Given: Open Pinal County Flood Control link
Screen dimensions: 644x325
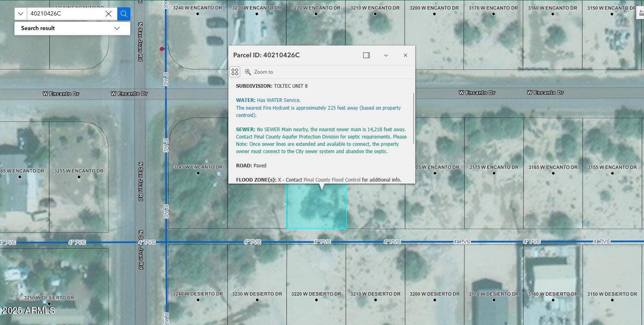Looking at the screenshot, I should pos(332,180).
